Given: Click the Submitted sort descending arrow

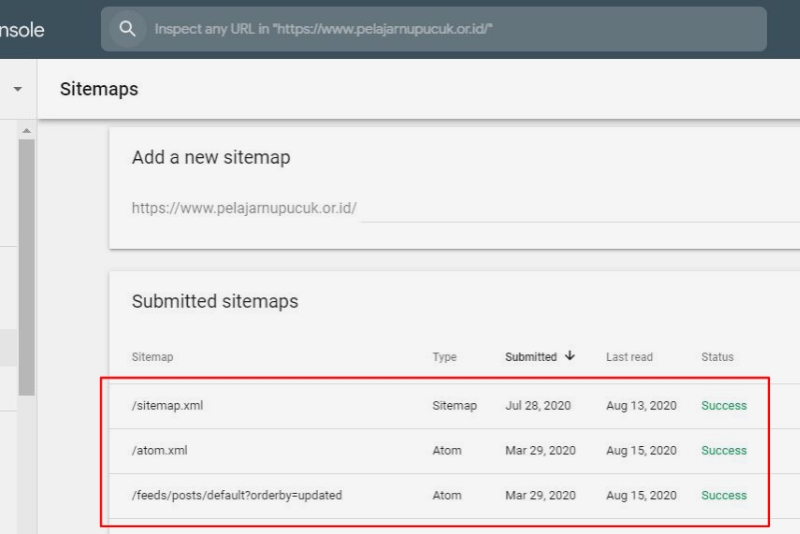Looking at the screenshot, I should (570, 356).
